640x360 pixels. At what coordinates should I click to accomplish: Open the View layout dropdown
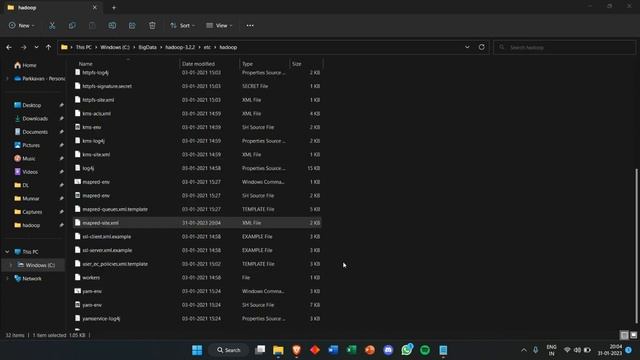[x=219, y=25]
